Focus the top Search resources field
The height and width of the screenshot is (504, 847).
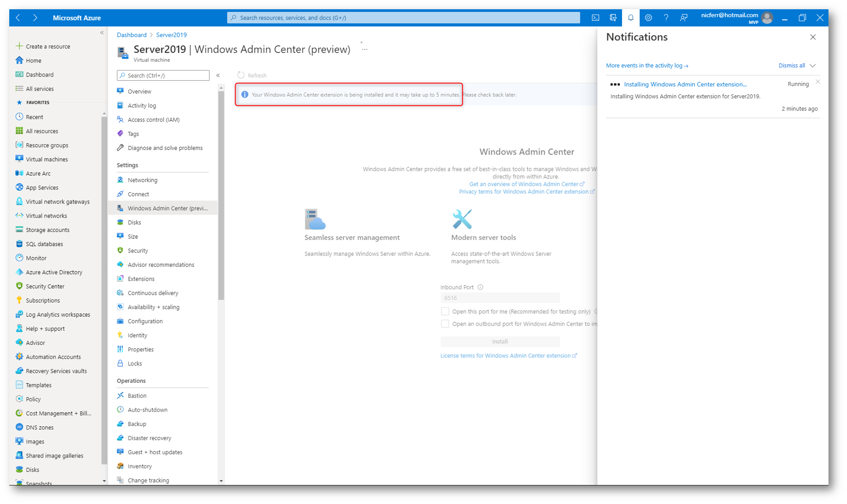403,18
